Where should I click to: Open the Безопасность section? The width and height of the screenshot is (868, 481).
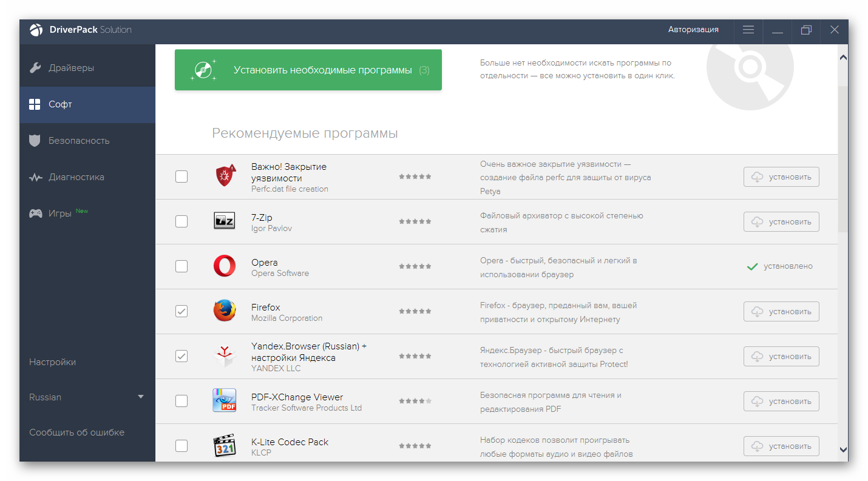87,141
